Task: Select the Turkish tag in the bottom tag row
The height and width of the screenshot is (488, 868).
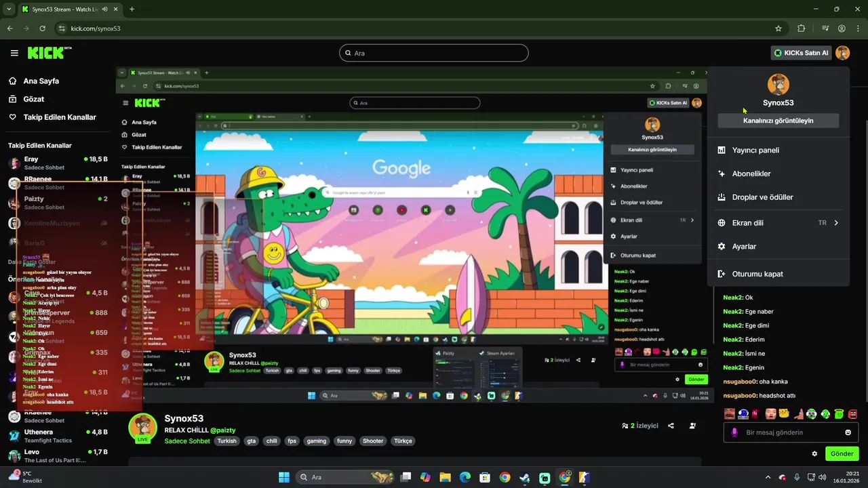Action: [x=227, y=441]
